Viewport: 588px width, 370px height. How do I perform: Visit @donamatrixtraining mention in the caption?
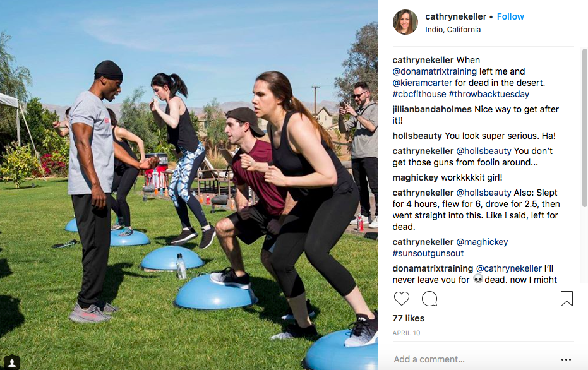(435, 71)
